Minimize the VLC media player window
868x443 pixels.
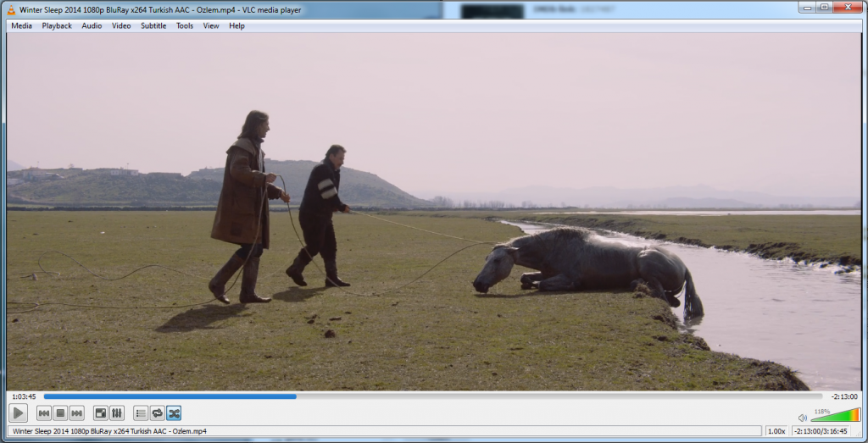pyautogui.click(x=808, y=7)
